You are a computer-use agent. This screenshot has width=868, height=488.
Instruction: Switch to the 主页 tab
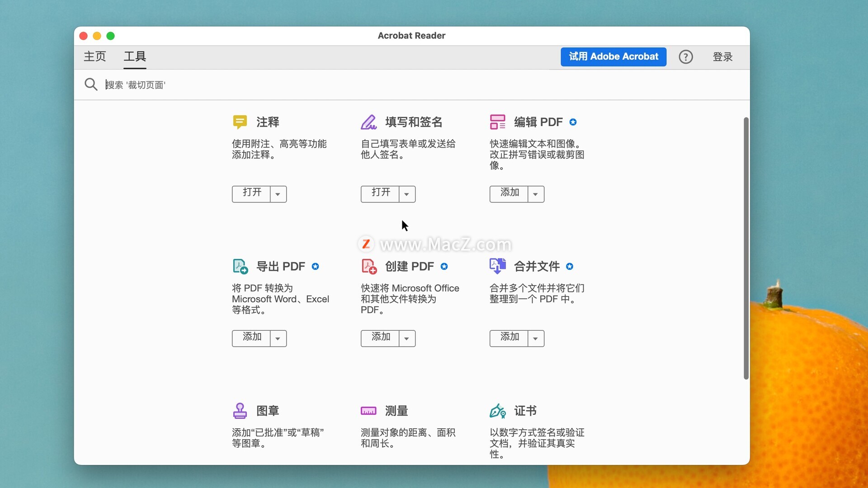(95, 56)
